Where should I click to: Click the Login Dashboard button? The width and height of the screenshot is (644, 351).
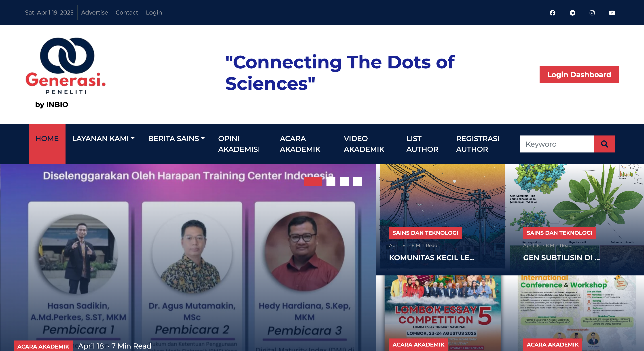[579, 74]
